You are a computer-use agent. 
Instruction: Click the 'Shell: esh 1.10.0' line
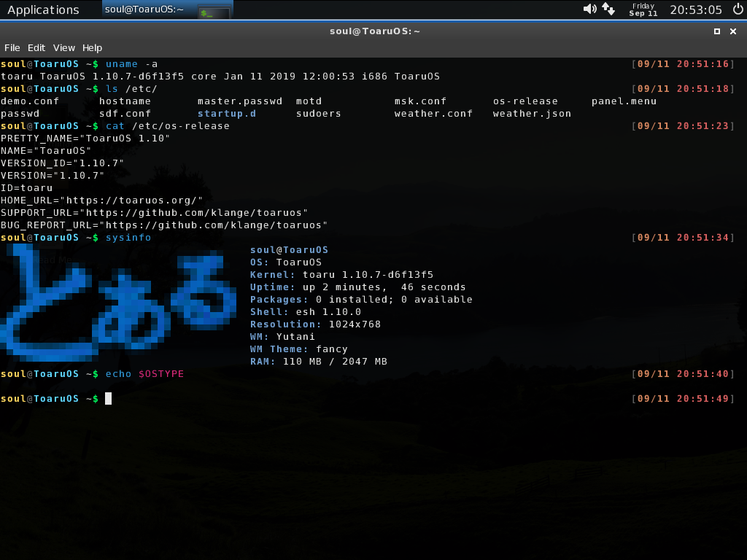tap(306, 312)
